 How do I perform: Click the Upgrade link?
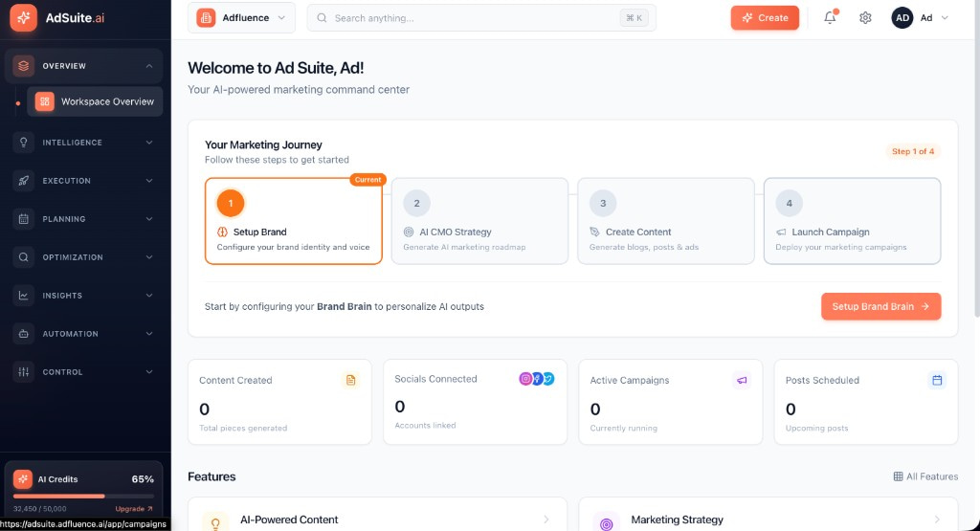click(x=134, y=508)
